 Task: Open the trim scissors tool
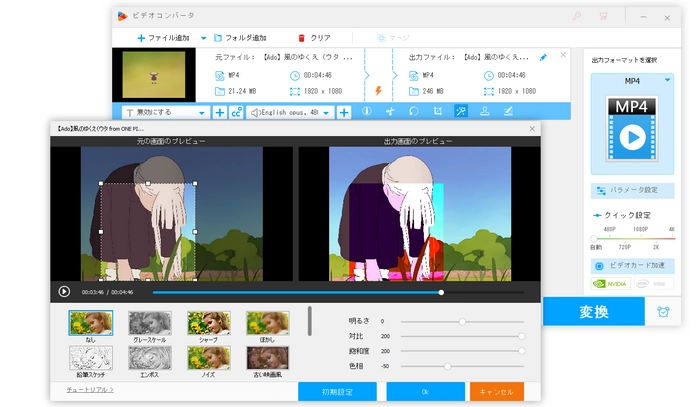(390, 112)
